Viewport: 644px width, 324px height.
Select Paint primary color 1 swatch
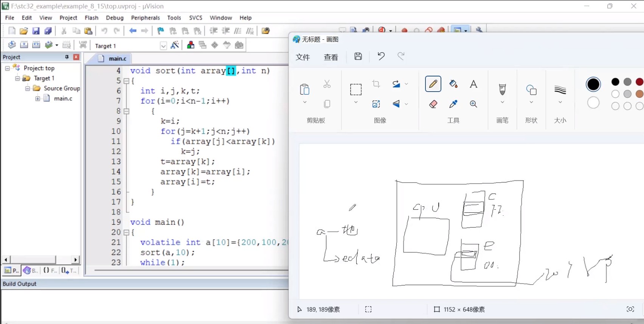(593, 84)
